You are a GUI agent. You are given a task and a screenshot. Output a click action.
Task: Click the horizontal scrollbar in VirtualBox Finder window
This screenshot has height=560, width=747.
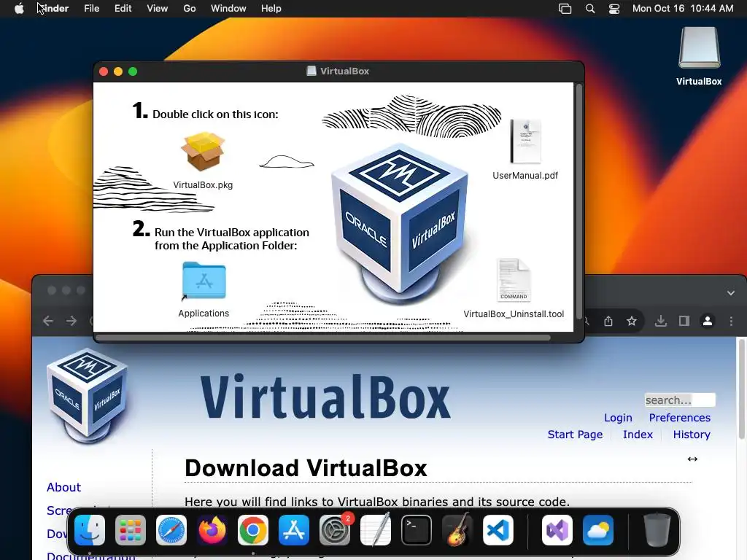click(x=323, y=338)
